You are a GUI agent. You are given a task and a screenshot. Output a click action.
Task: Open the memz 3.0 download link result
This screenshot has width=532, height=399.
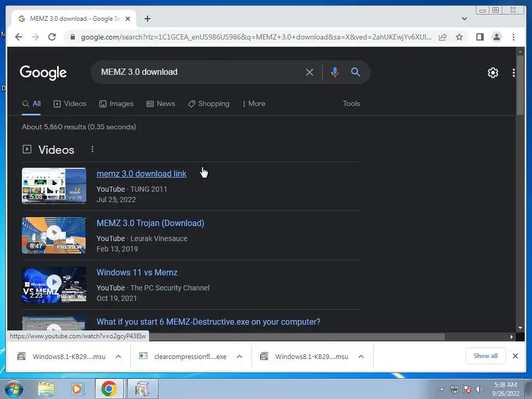pos(141,174)
